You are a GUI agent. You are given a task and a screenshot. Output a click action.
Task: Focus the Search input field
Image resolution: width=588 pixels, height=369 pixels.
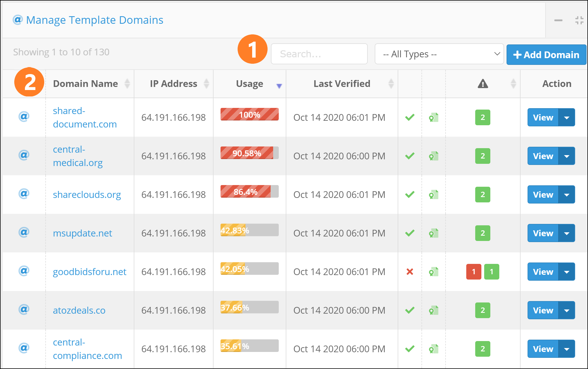pyautogui.click(x=319, y=54)
